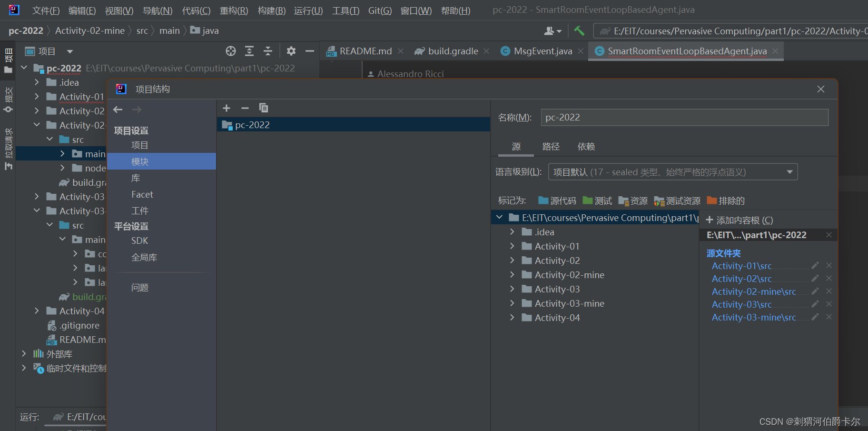
Task: Go back with the left arrow in dialog
Action: (x=118, y=110)
